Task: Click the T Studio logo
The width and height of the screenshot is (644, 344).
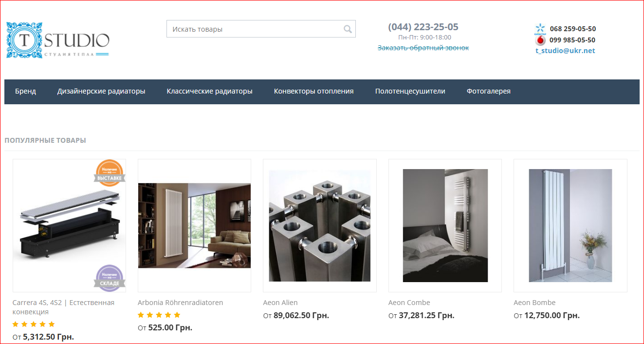Action: [58, 40]
